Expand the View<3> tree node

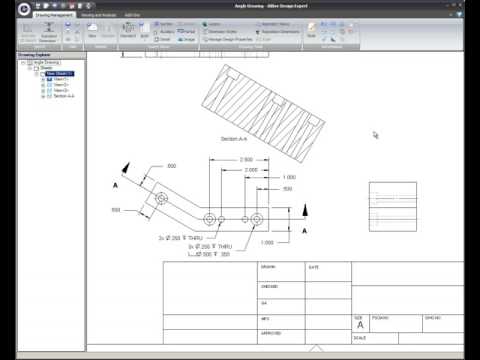click(x=43, y=90)
